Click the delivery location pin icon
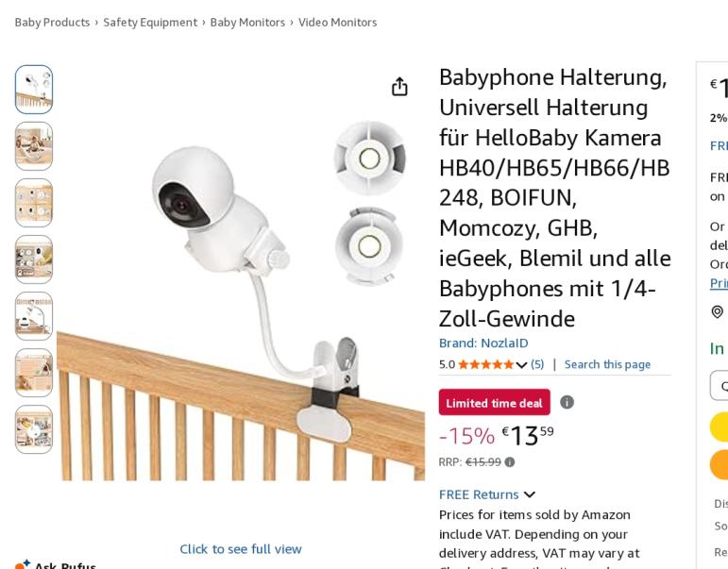The width and height of the screenshot is (728, 569). point(718,312)
